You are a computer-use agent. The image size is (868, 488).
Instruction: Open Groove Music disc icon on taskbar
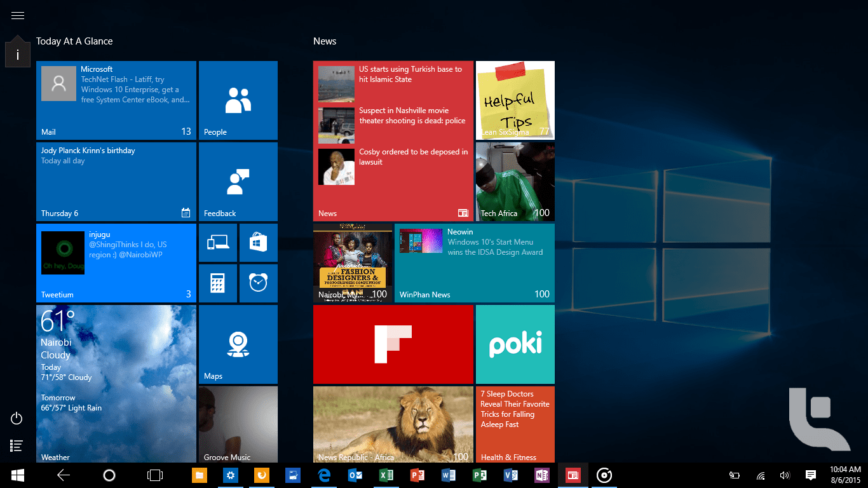coord(604,475)
